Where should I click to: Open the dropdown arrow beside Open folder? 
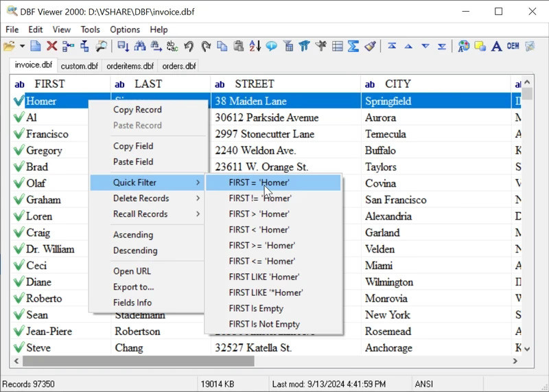[22, 46]
